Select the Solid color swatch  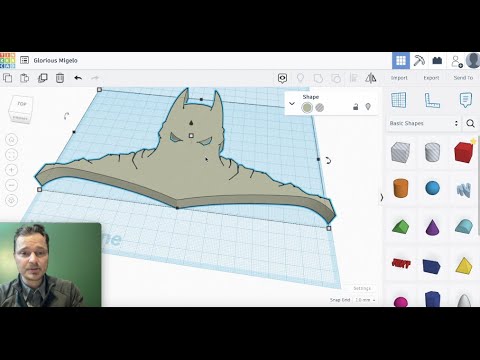[307, 108]
